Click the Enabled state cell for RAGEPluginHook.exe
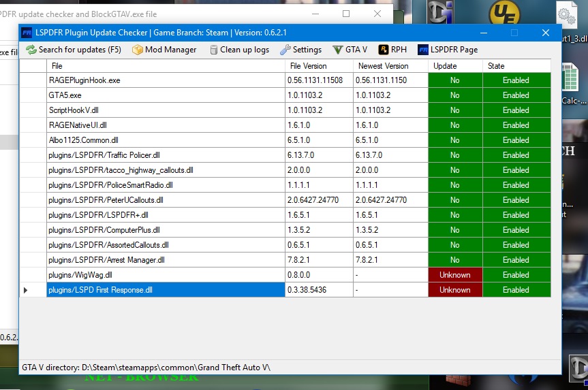Viewport: 588px width, 390px height. (516, 80)
